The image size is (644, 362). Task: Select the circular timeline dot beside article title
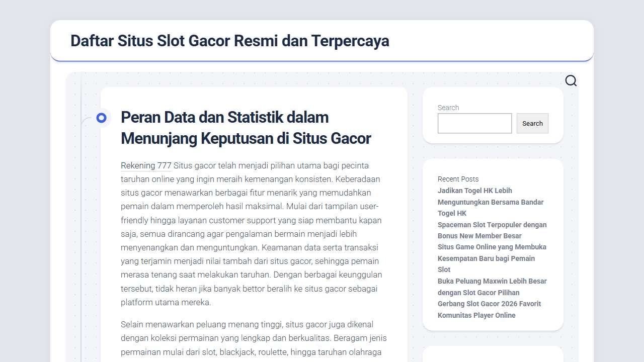point(101,118)
